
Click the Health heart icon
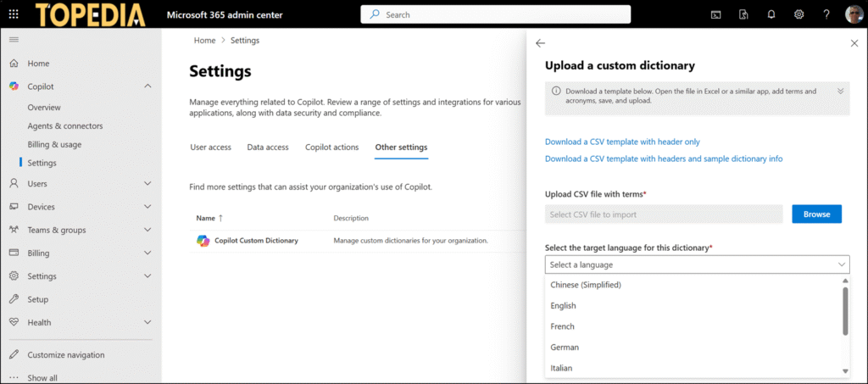coord(14,323)
